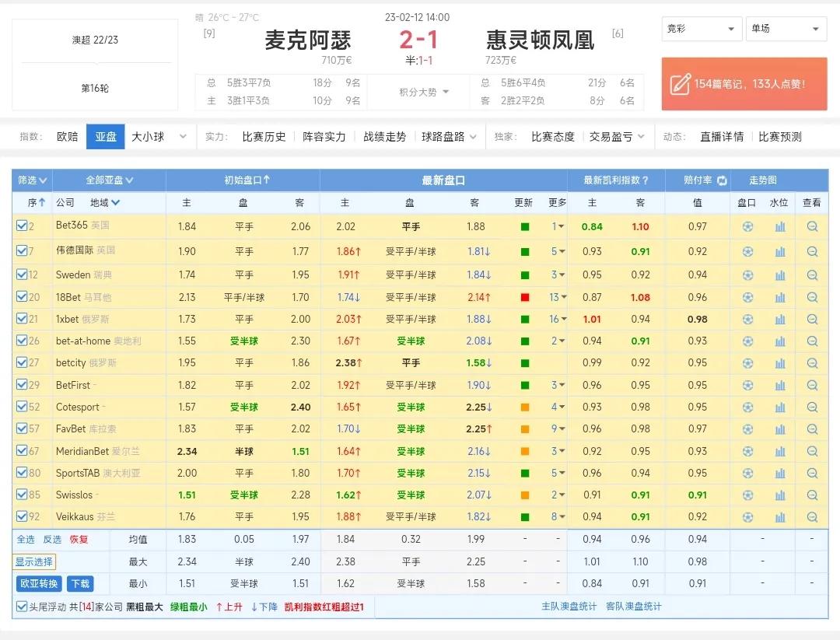The image size is (840, 640).
Task: Click the 下载 download button
Action: click(x=79, y=582)
